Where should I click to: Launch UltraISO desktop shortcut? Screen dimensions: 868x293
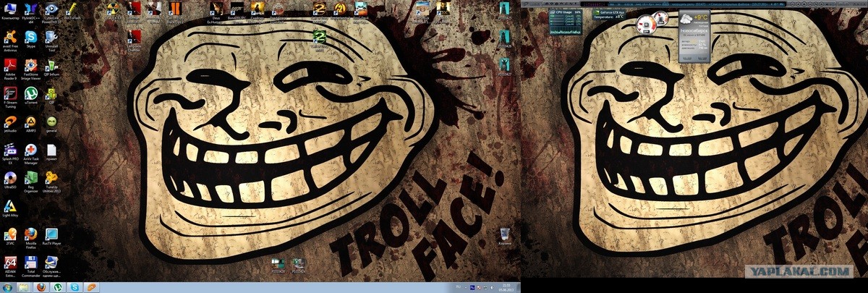coord(10,180)
